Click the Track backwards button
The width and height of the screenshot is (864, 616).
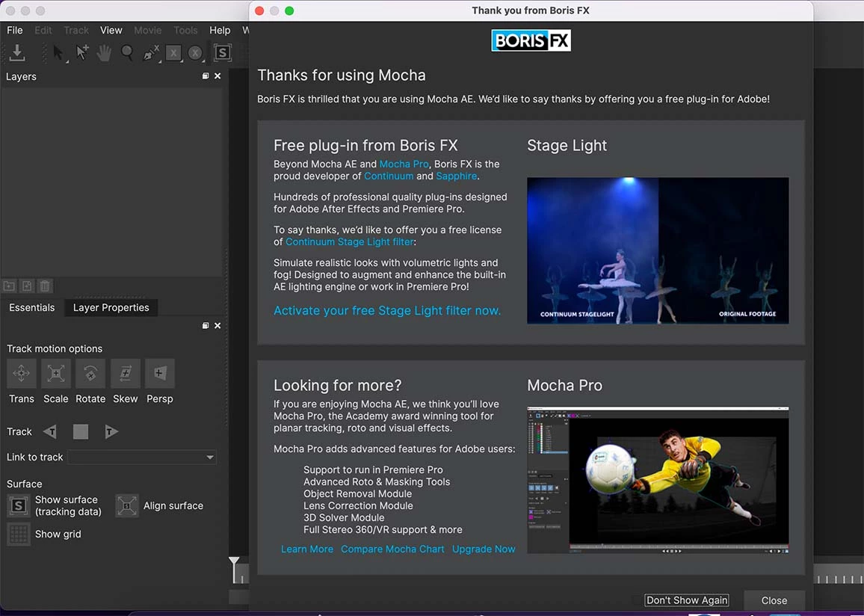point(50,431)
